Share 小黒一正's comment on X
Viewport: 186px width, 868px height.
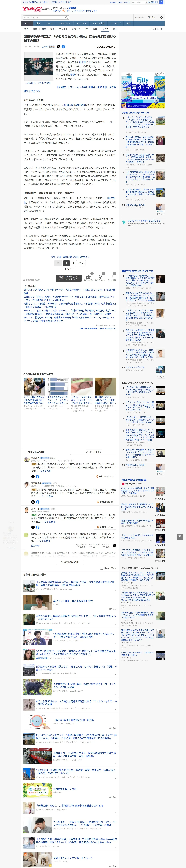click(x=33, y=527)
